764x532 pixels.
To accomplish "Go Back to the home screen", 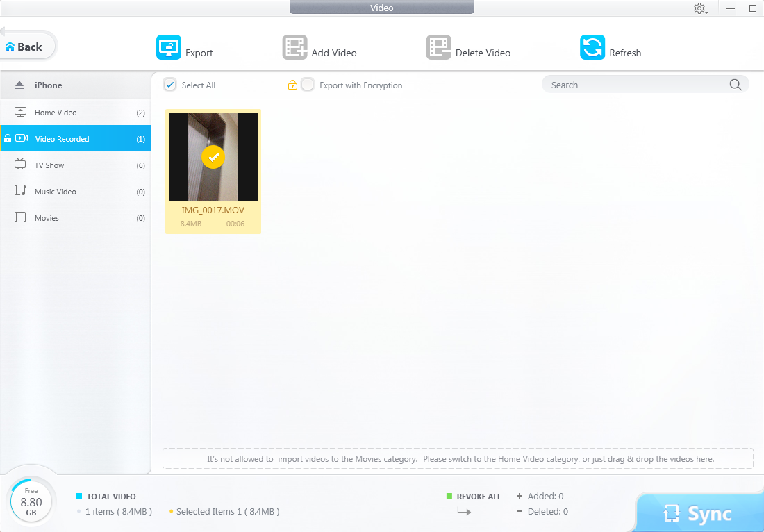I will (25, 47).
